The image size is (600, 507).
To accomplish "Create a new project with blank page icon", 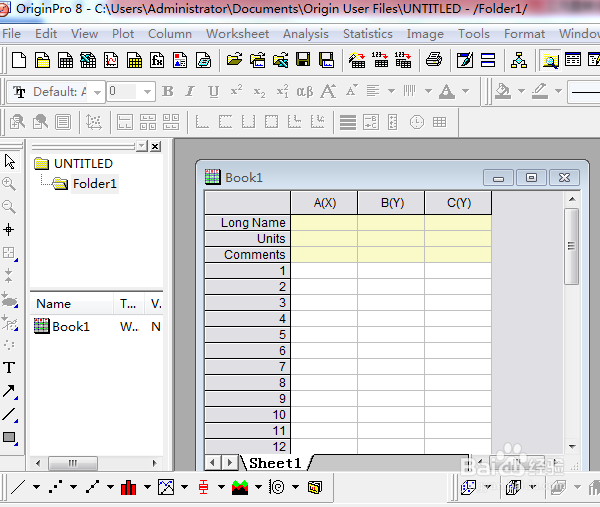I will point(19,60).
